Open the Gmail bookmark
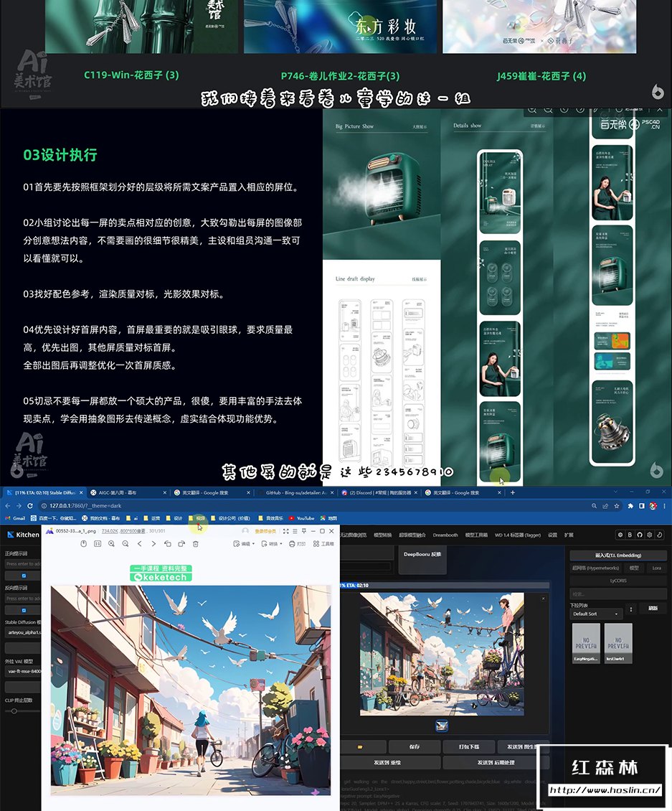Screen dimensions: 672x811 point(15,517)
